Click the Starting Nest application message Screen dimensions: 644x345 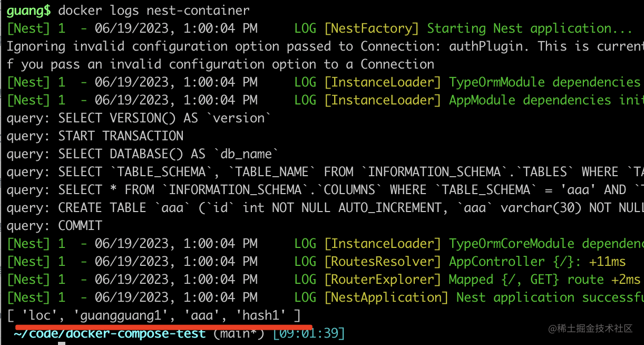(x=529, y=28)
